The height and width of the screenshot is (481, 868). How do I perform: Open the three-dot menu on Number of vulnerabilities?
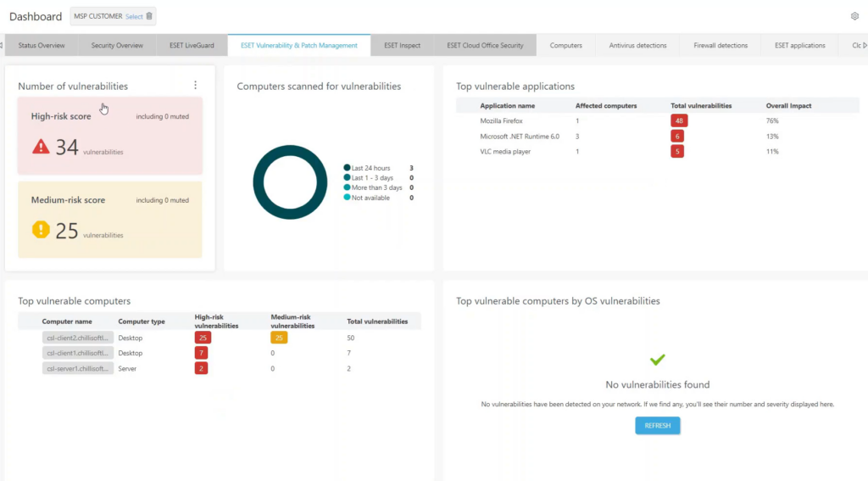[195, 86]
